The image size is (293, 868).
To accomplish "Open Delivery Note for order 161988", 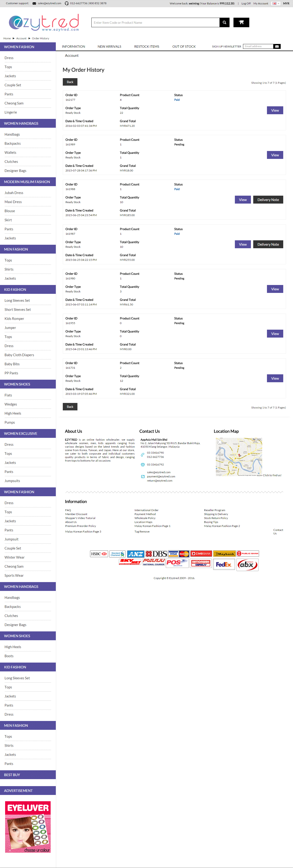I will (268, 200).
